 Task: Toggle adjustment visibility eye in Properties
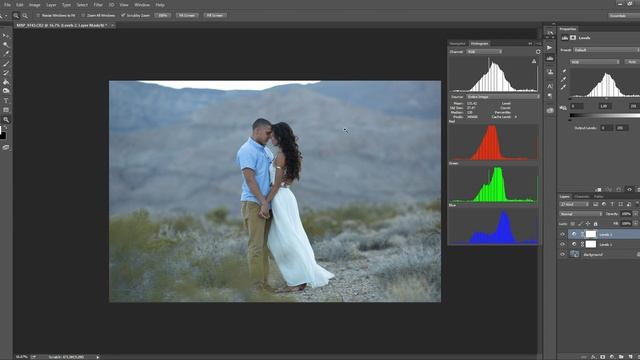point(630,190)
